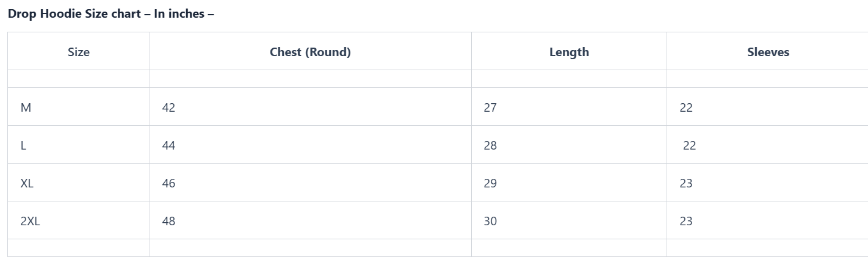Screen dimensions: 868x257
Task: Click sleeves value 22 in M row
Action: [686, 107]
